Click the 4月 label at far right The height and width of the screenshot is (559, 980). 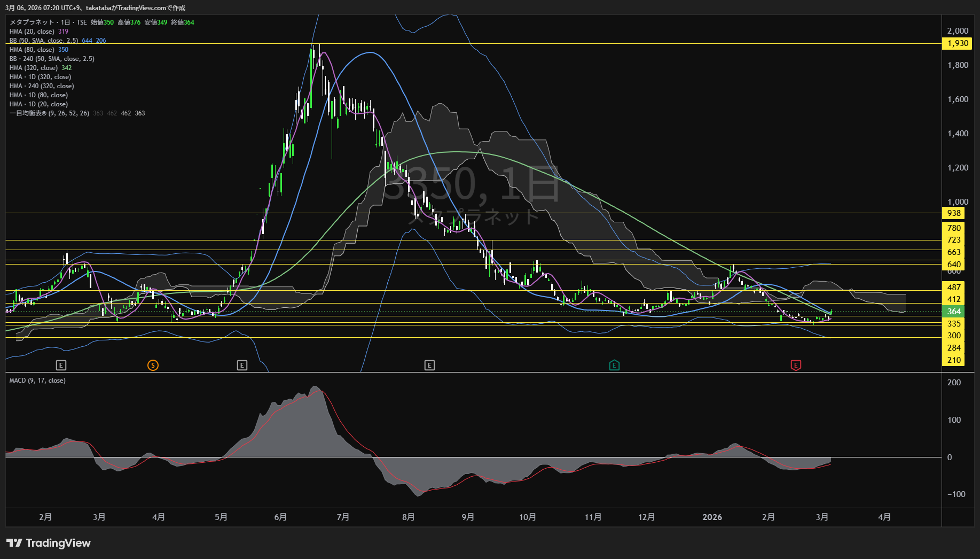click(x=884, y=517)
